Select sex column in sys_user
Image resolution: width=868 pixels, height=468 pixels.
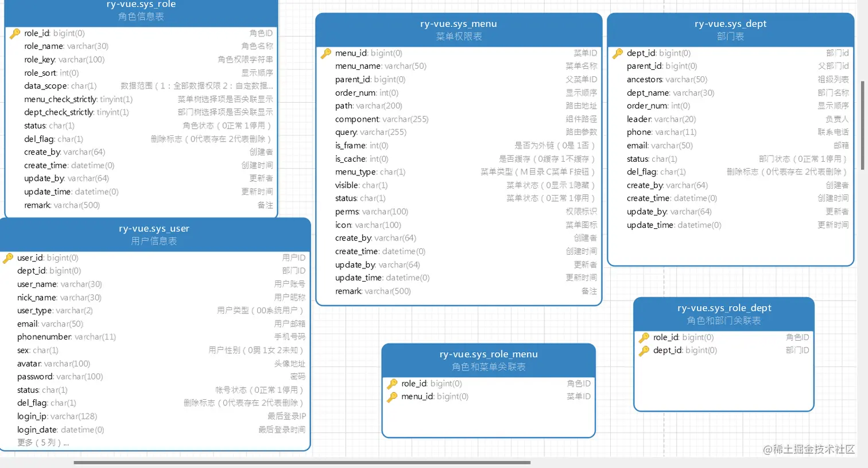coord(154,350)
